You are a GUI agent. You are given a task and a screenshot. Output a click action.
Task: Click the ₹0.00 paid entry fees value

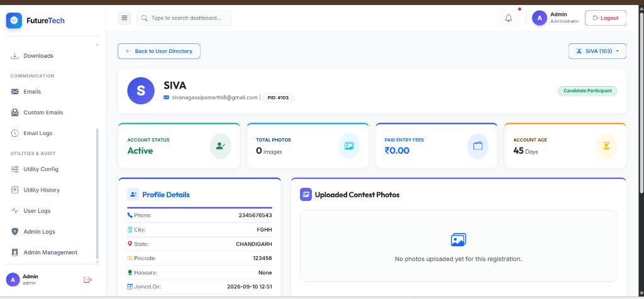coord(397,151)
